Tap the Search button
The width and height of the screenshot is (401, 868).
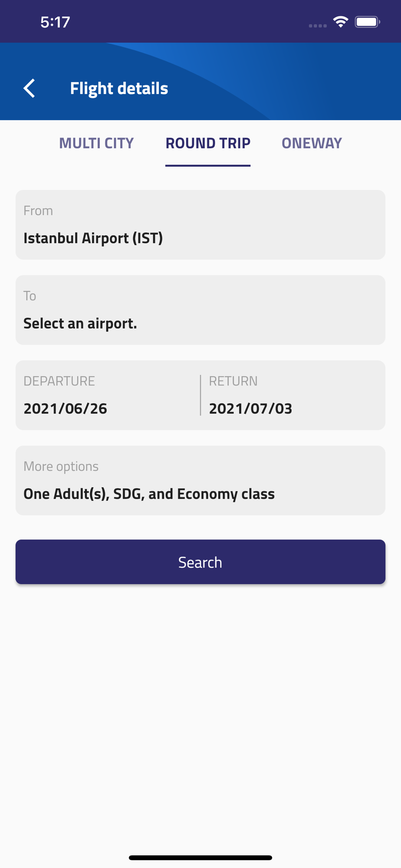[200, 562]
